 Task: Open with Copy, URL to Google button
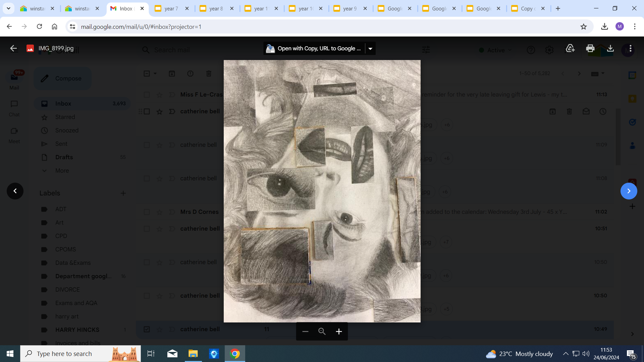click(x=314, y=49)
